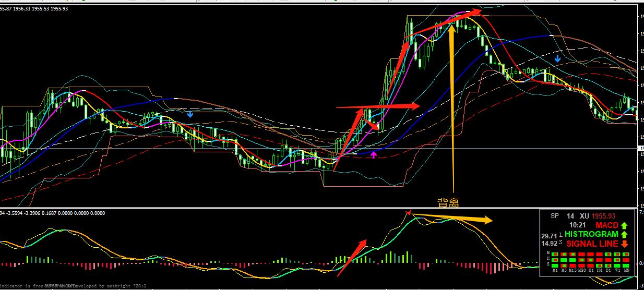644x290 pixels.
Task: Click the M15 timeframe label
Action: coord(573,270)
